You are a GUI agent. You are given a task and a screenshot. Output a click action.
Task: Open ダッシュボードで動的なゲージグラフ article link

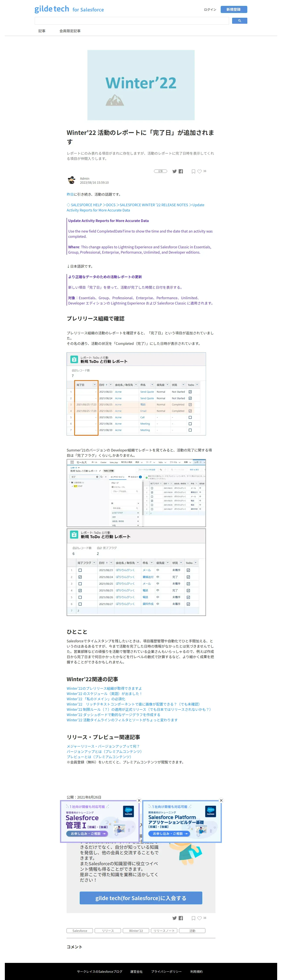pos(114,715)
